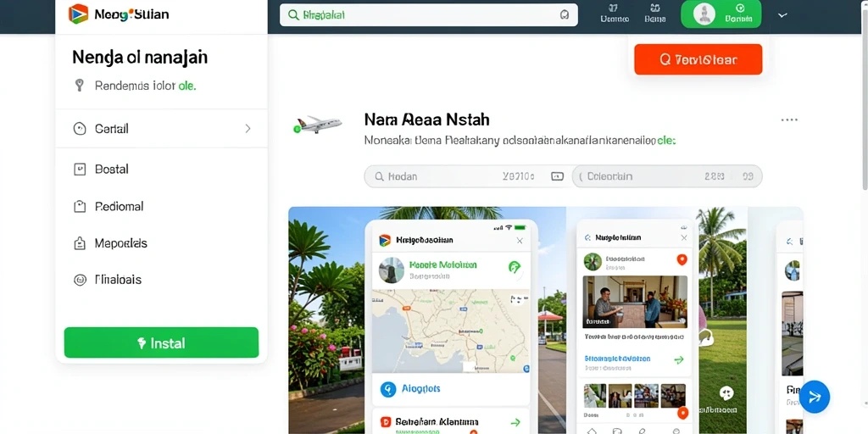The width and height of the screenshot is (868, 434).
Task: Click the red Saheharn Klanana icon
Action: coord(386,422)
